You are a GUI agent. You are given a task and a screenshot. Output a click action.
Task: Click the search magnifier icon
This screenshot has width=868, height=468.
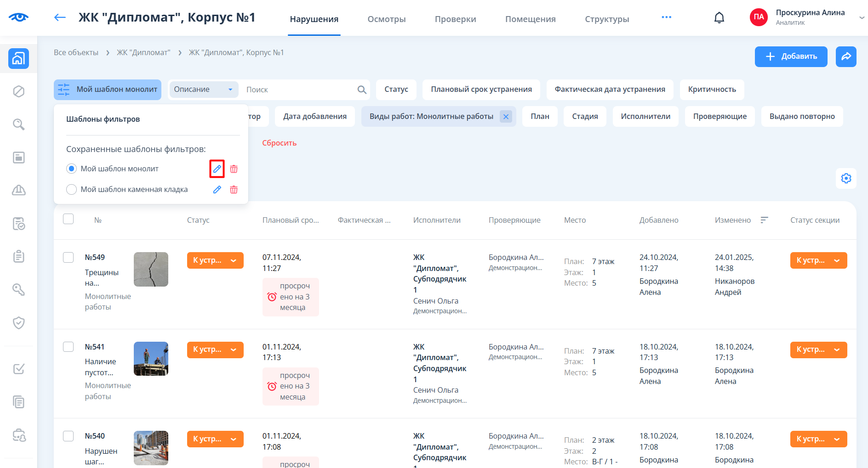(362, 90)
